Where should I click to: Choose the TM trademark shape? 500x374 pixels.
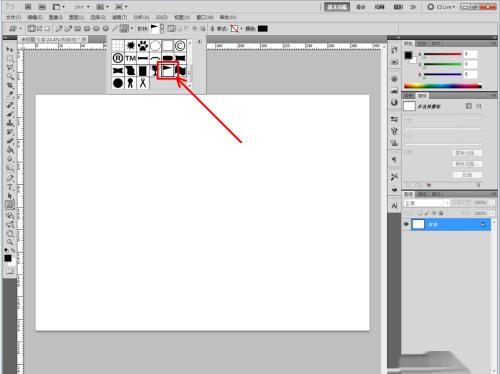pos(130,58)
